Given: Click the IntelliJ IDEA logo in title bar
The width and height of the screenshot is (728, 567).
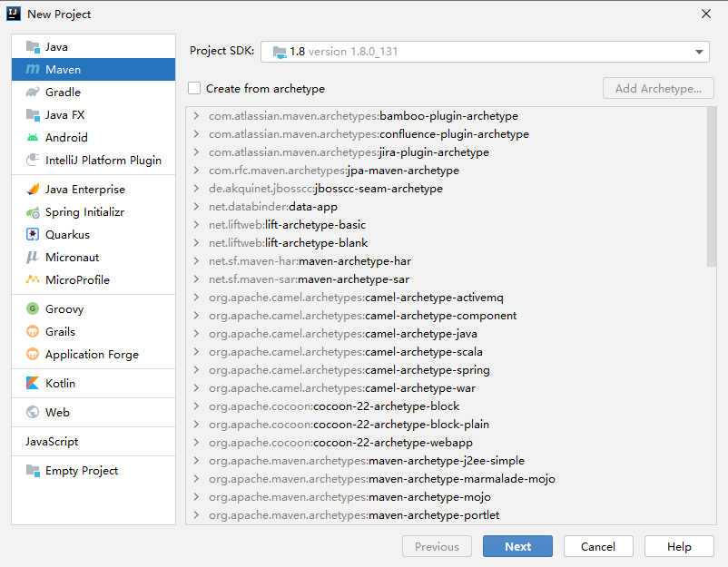Looking at the screenshot, I should point(14,14).
